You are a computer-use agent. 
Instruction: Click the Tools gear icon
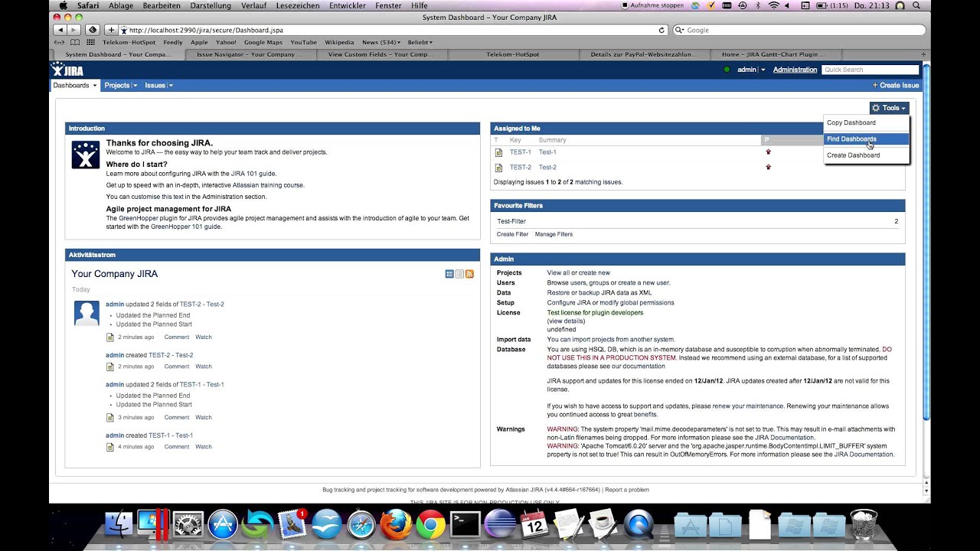point(876,109)
